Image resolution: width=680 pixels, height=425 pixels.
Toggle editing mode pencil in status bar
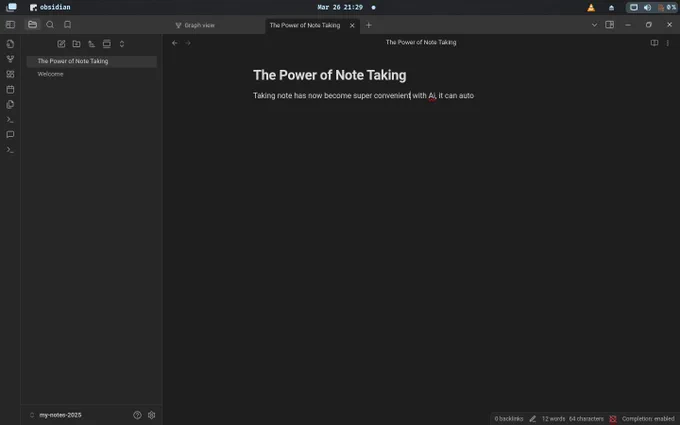(533, 419)
